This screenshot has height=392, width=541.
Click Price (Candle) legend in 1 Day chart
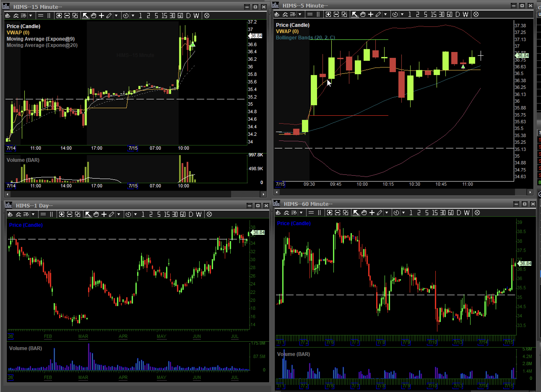(26, 225)
